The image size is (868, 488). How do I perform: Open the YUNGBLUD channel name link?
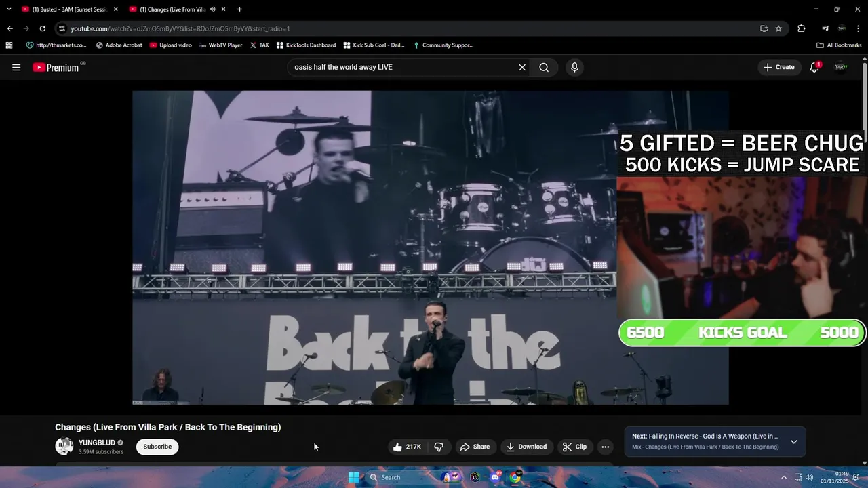click(x=97, y=443)
